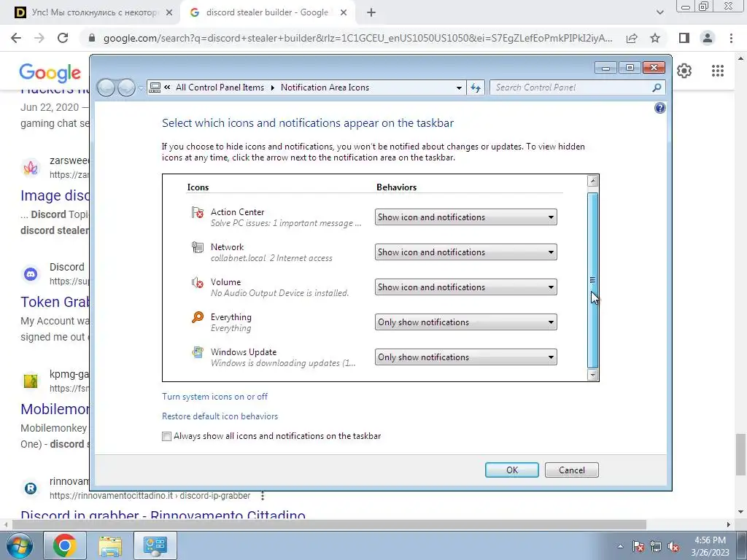Click the Google logo
The width and height of the screenshot is (747, 560).
click(x=50, y=73)
